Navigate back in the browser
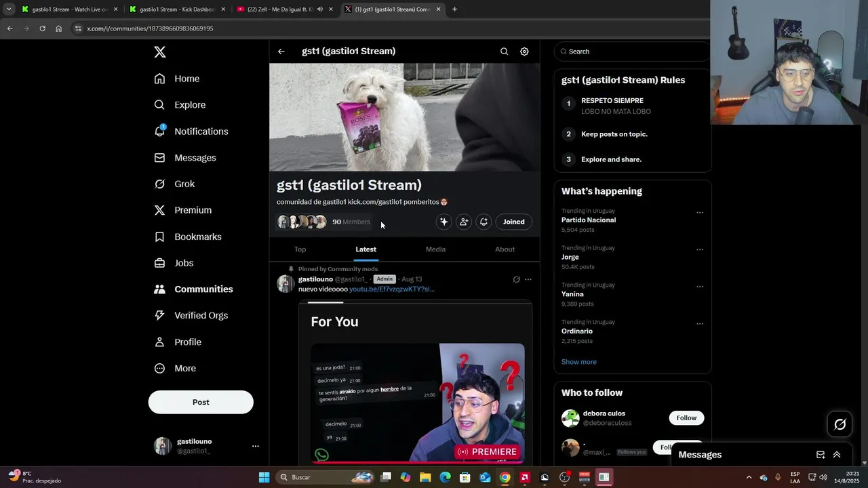868x488 pixels. pyautogui.click(x=9, y=28)
